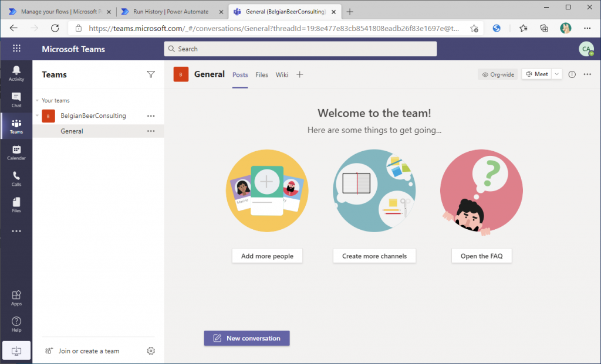Open channel more options ellipsis
Image resolution: width=601 pixels, height=364 pixels.
click(x=587, y=74)
